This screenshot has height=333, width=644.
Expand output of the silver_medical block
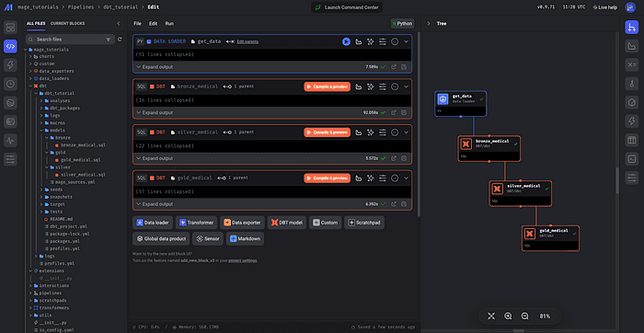155,158
